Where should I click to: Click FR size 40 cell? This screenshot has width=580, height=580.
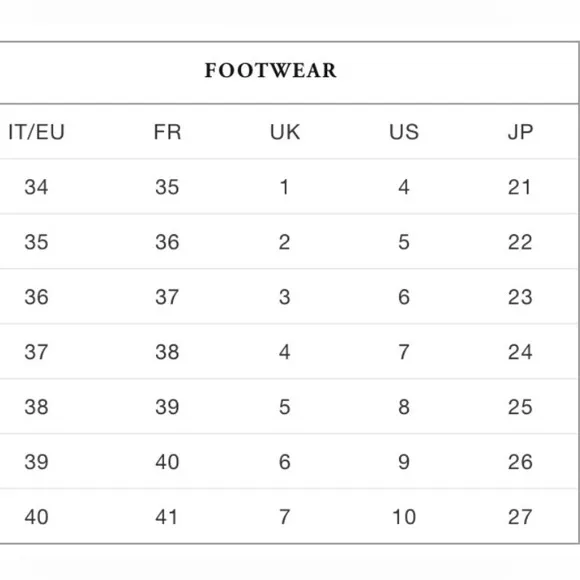(x=167, y=462)
